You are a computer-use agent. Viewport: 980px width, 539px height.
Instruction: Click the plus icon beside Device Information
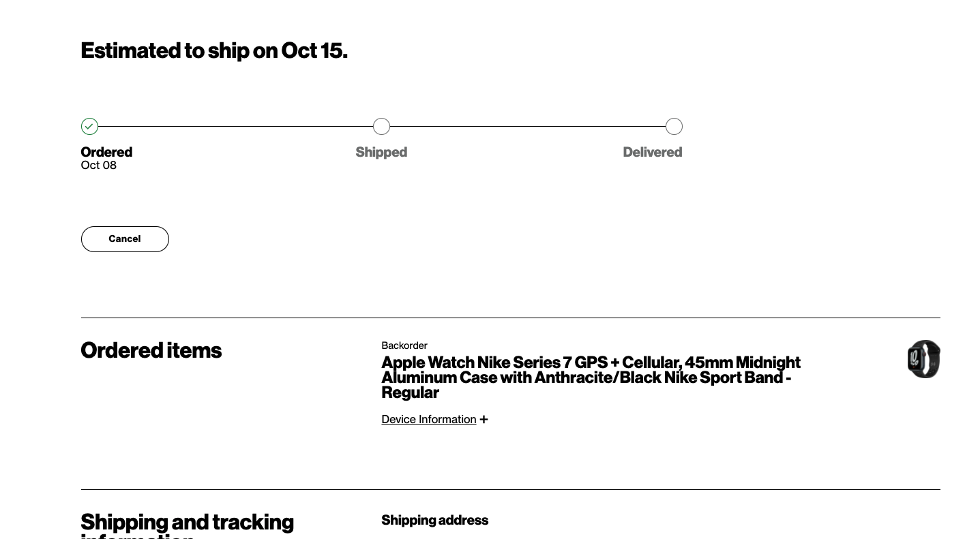click(x=484, y=420)
